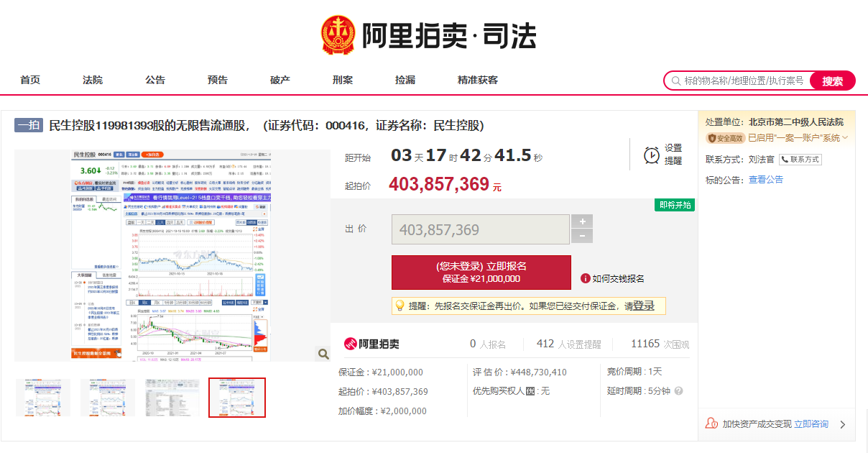Decrease bid with the minus stepper
The image size is (868, 453).
pos(582,237)
